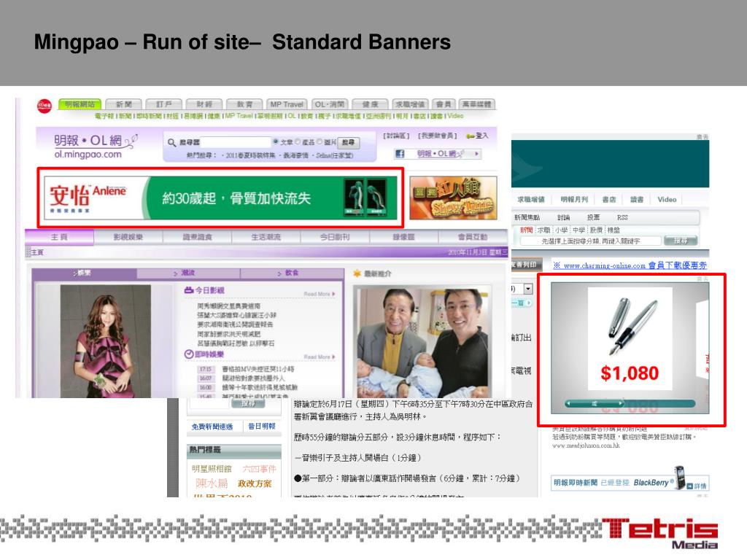Click the keyword field reading 先選擇上面搜尋分類

[x=591, y=241]
